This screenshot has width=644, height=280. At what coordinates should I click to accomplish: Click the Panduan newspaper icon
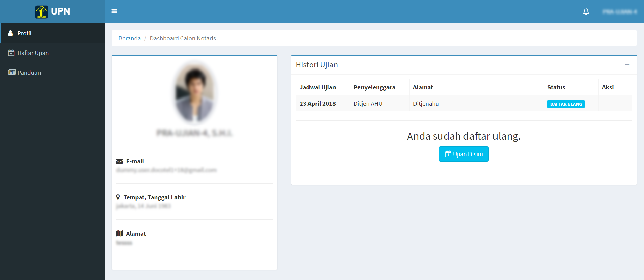pos(12,72)
